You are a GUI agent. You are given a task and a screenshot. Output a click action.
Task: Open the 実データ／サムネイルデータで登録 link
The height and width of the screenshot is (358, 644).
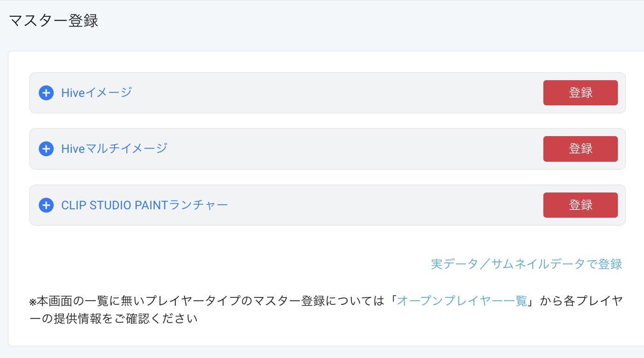pos(526,264)
